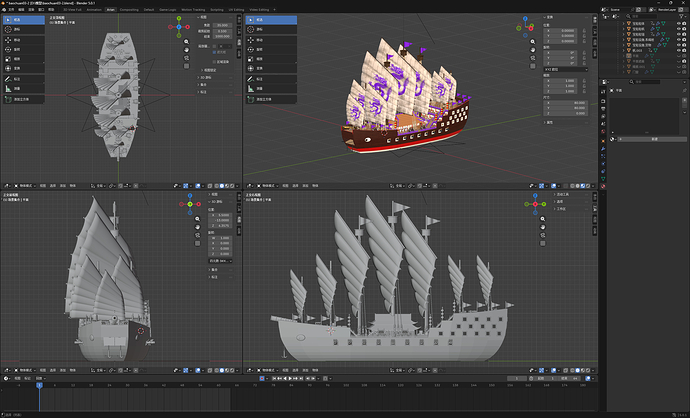Click the New material button in properties editor
Screen dimensions: 690x418
click(x=653, y=139)
